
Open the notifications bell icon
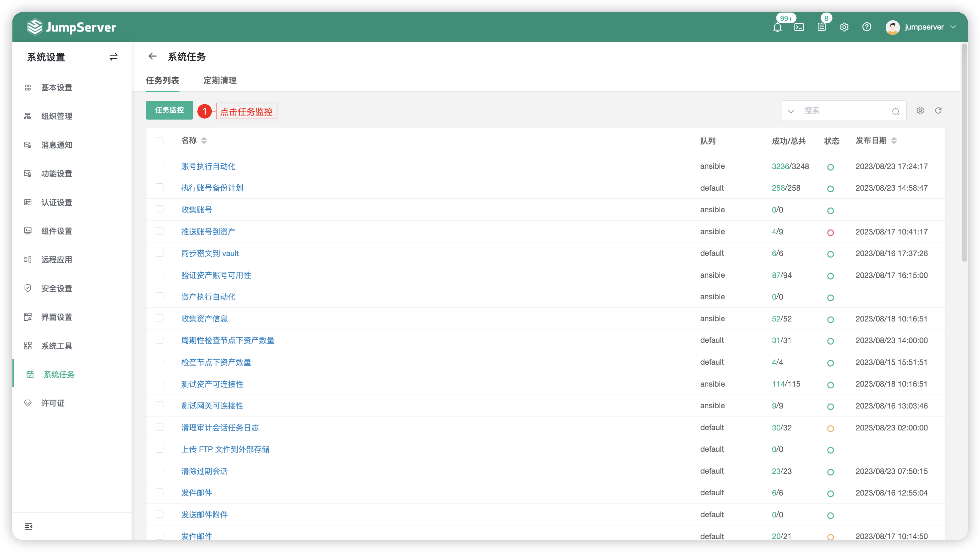point(777,27)
